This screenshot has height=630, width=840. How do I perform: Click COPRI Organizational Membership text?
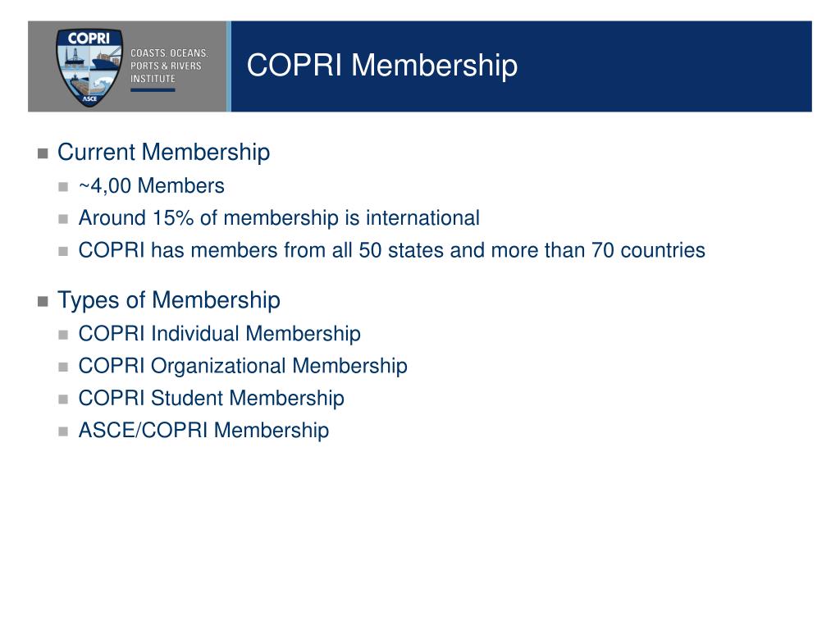(x=243, y=366)
